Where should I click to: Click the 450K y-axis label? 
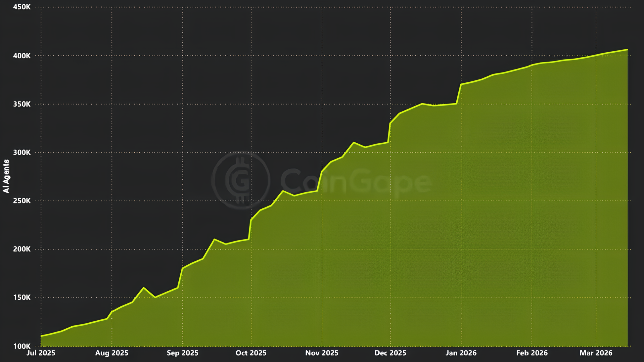(x=22, y=7)
